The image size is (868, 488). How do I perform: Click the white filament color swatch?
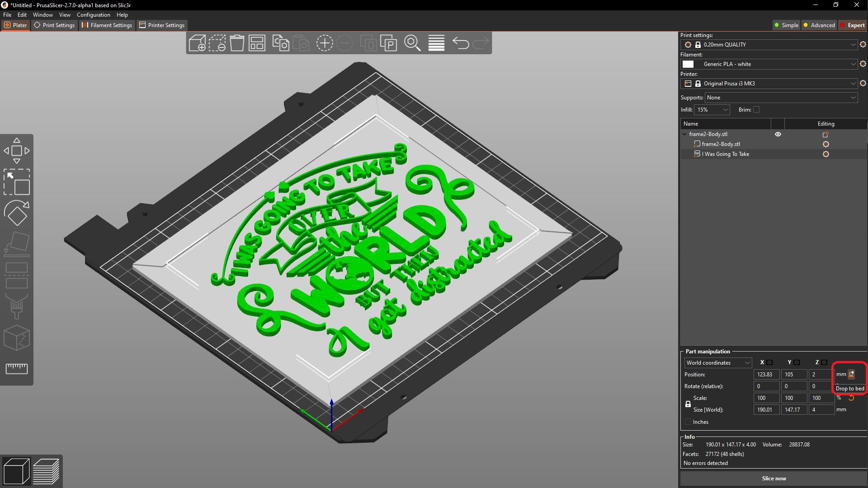pos(688,64)
